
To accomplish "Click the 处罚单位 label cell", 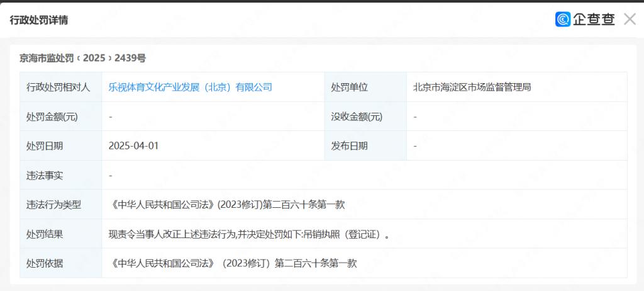I will pos(365,88).
